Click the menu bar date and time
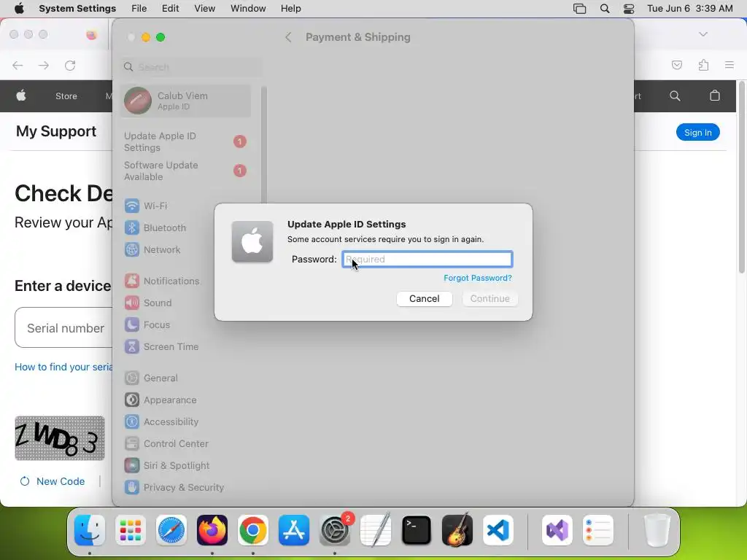The width and height of the screenshot is (747, 560). tap(690, 9)
